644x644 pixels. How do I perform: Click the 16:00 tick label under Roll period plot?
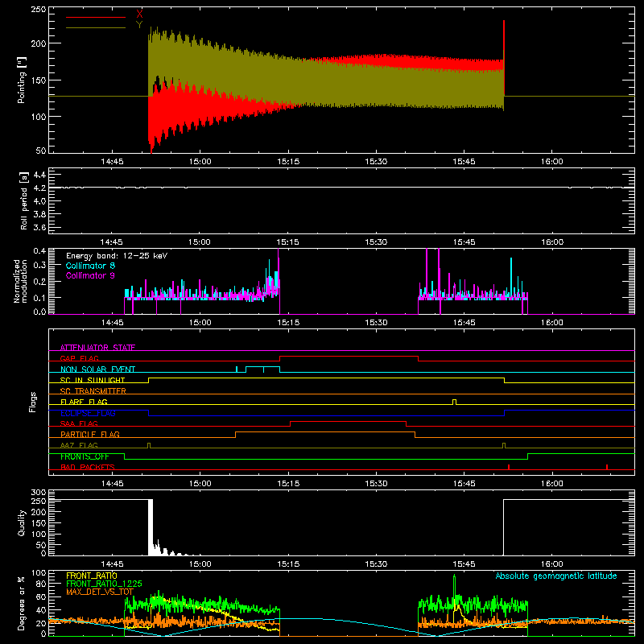552,242
